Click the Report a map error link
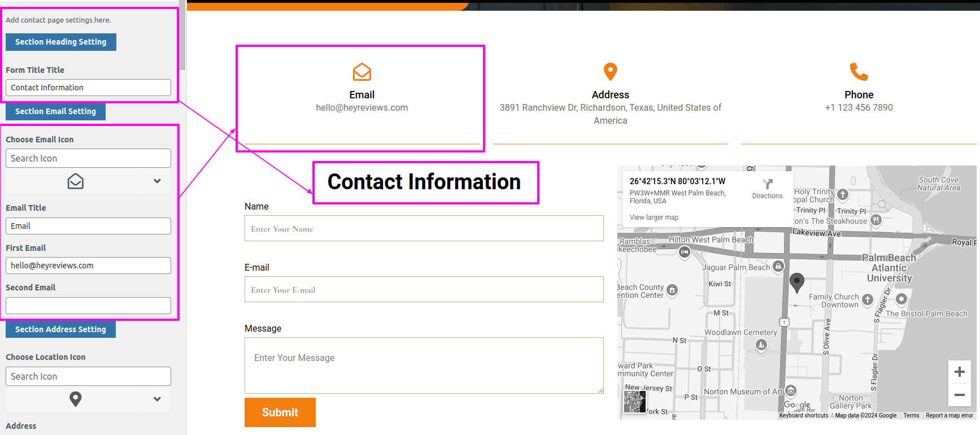 949,416
